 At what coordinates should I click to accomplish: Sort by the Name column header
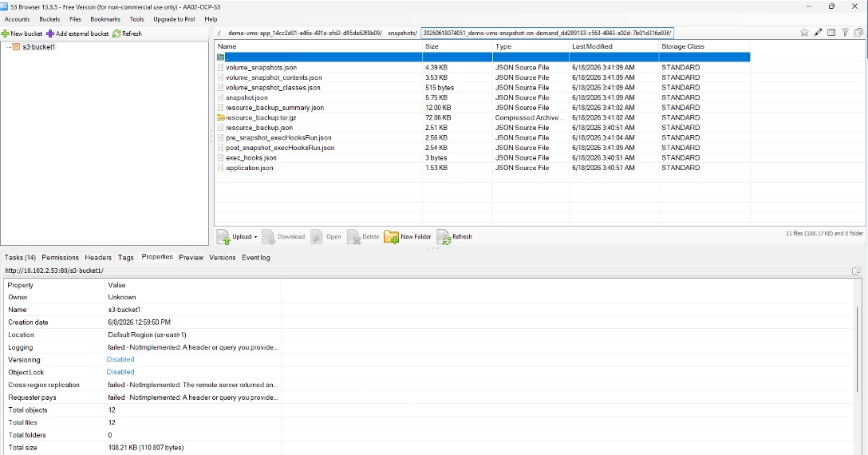[x=318, y=46]
